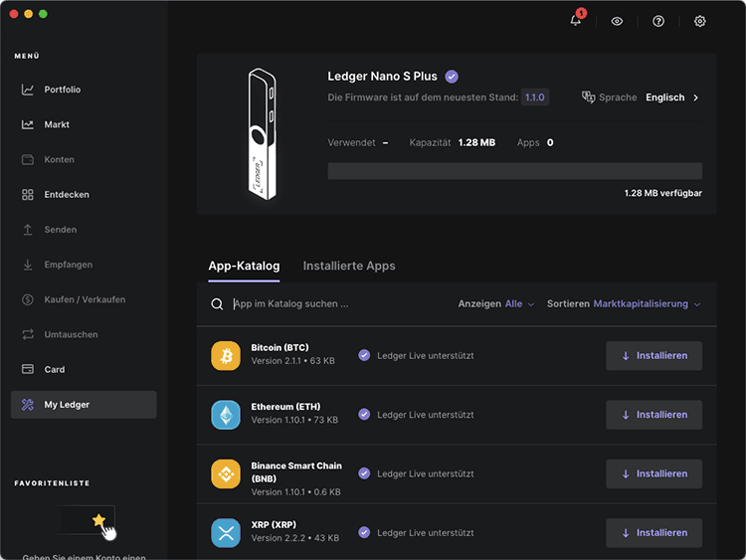The image size is (746, 560).
Task: Click the Empfangen download arrow icon
Action: pyautogui.click(x=28, y=265)
